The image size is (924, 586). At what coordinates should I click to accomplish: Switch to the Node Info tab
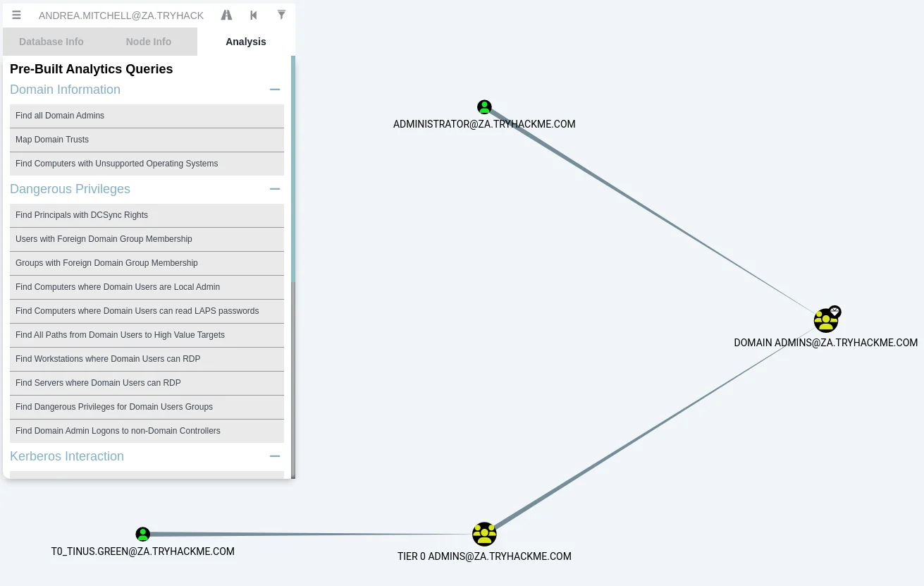[x=149, y=42]
